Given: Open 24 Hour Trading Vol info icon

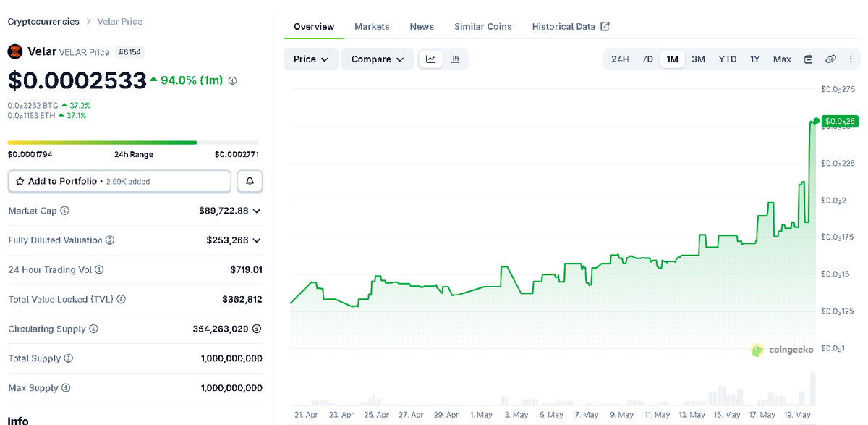Looking at the screenshot, I should [x=99, y=269].
